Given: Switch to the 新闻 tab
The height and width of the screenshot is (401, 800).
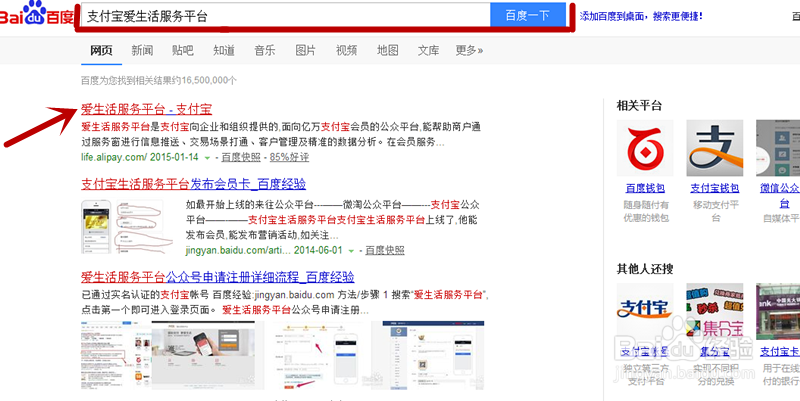Looking at the screenshot, I should [142, 51].
